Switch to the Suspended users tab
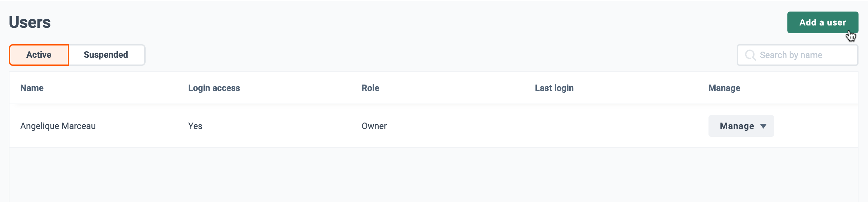The image size is (868, 202). pos(106,55)
